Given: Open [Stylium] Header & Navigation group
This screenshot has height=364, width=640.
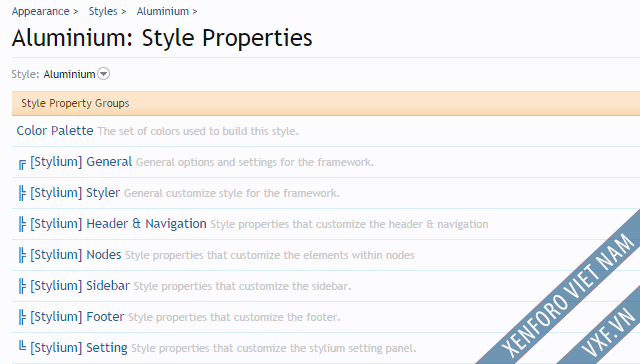Looking at the screenshot, I should click(118, 224).
